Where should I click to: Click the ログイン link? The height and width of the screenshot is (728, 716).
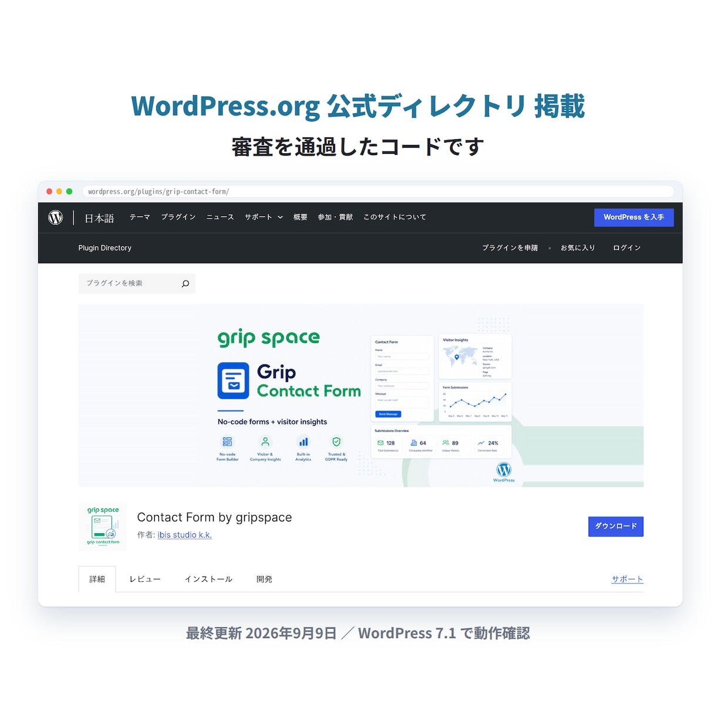click(627, 248)
